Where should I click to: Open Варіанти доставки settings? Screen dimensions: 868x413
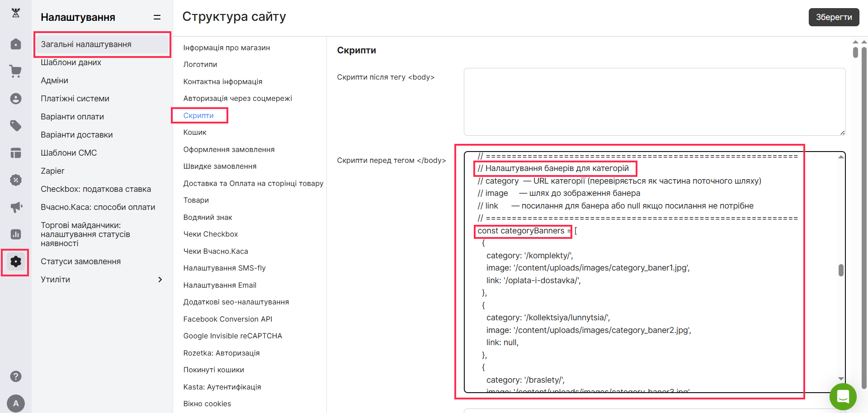click(x=77, y=135)
